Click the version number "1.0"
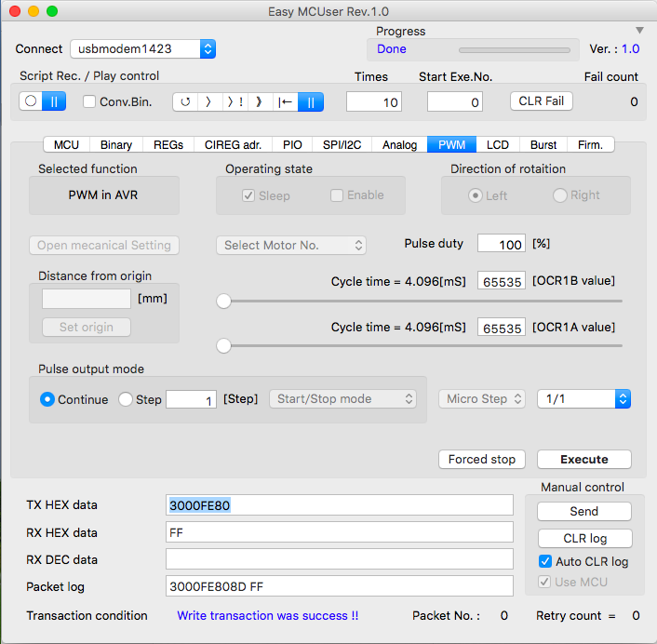The image size is (657, 644). coord(631,49)
